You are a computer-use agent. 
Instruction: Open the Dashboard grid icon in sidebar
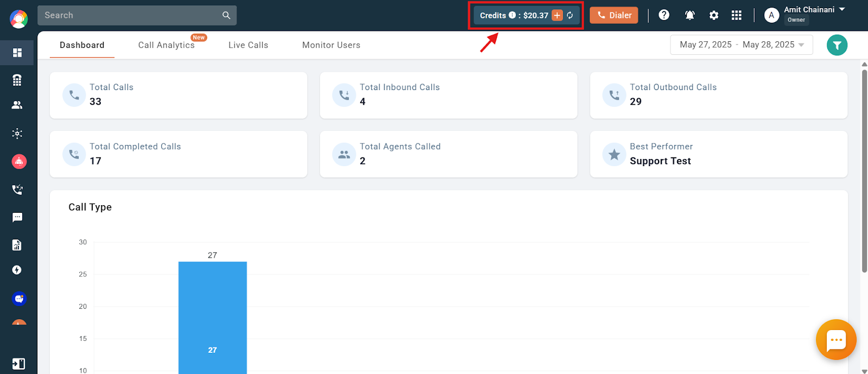click(x=17, y=53)
